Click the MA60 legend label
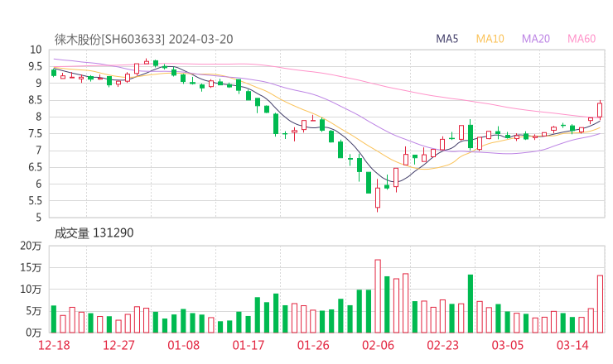This screenshot has width=613, height=364. pos(582,39)
